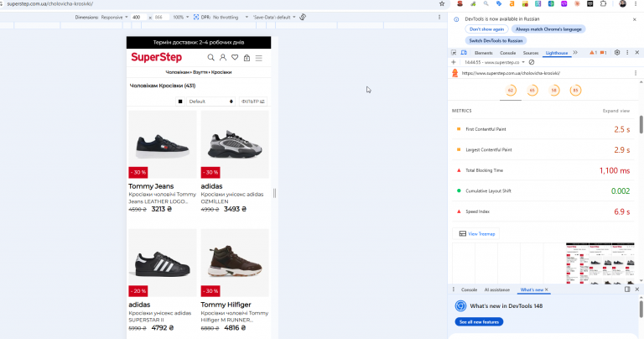This screenshot has width=644, height=339.
Task: Click Always match Chrome's language
Action: (x=548, y=29)
